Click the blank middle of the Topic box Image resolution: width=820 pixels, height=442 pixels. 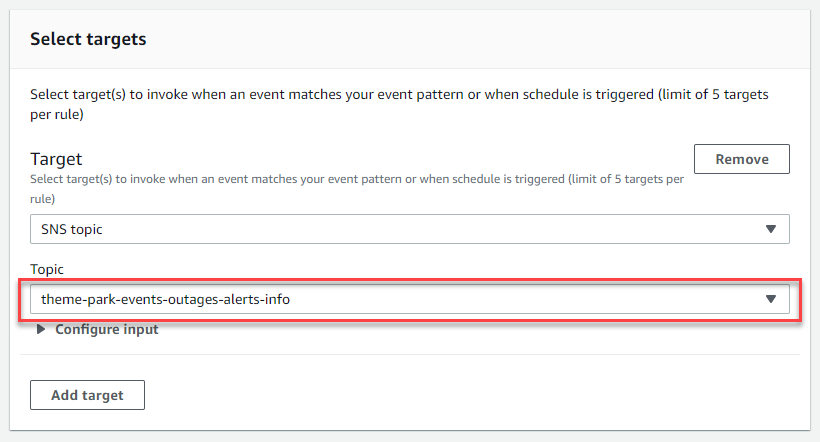[523, 299]
